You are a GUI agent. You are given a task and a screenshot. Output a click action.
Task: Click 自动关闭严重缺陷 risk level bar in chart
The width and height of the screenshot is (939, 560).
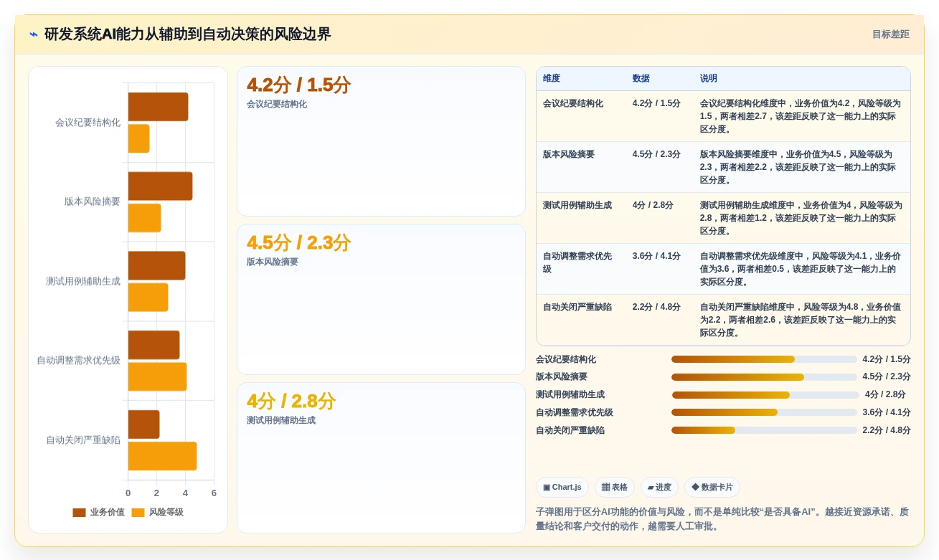click(162, 456)
